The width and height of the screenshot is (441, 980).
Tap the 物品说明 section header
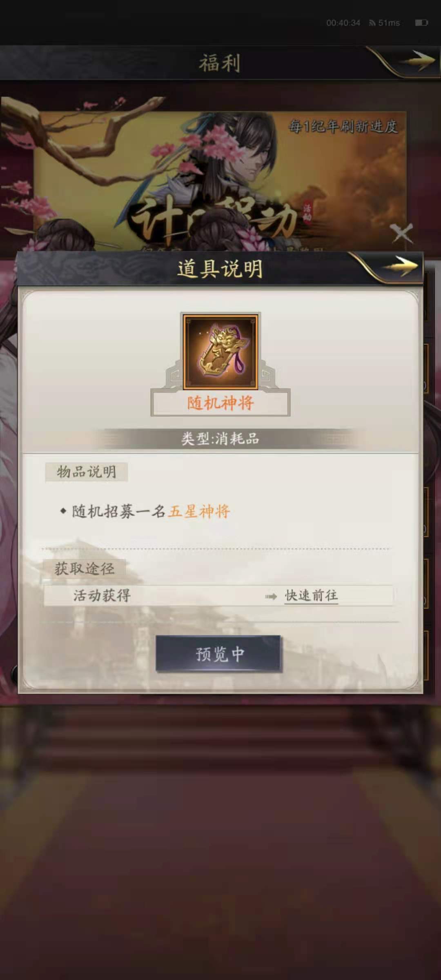pyautogui.click(x=86, y=472)
